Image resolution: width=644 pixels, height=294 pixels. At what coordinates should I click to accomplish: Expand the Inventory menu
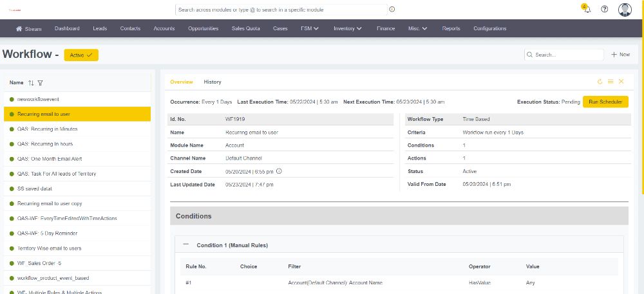click(x=347, y=28)
